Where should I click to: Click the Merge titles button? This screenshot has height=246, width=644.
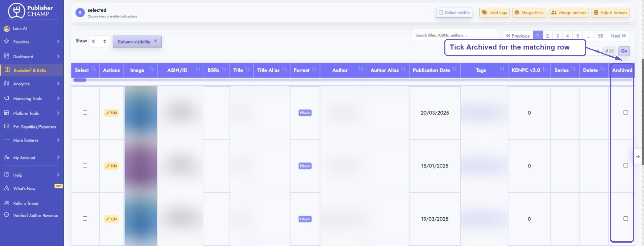(529, 13)
